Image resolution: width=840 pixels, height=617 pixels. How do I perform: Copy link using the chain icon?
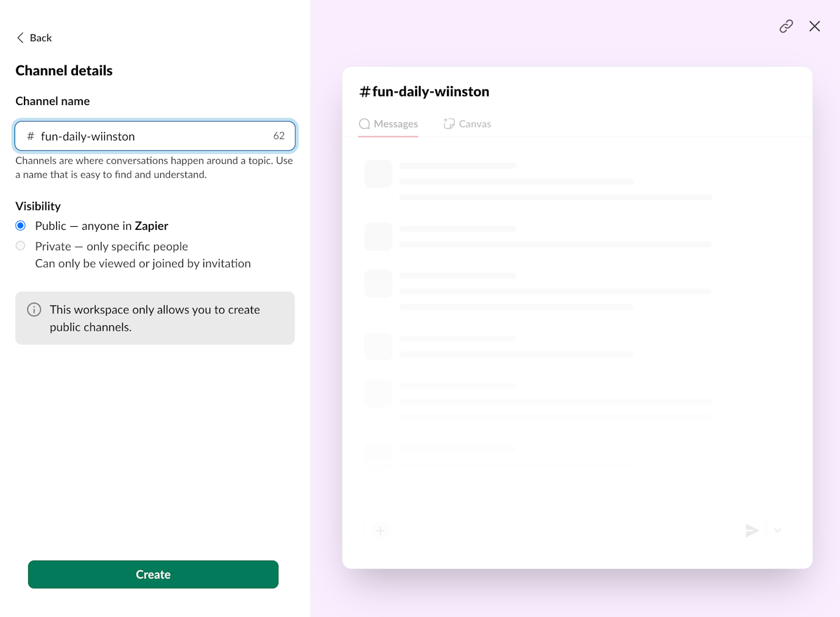[786, 26]
